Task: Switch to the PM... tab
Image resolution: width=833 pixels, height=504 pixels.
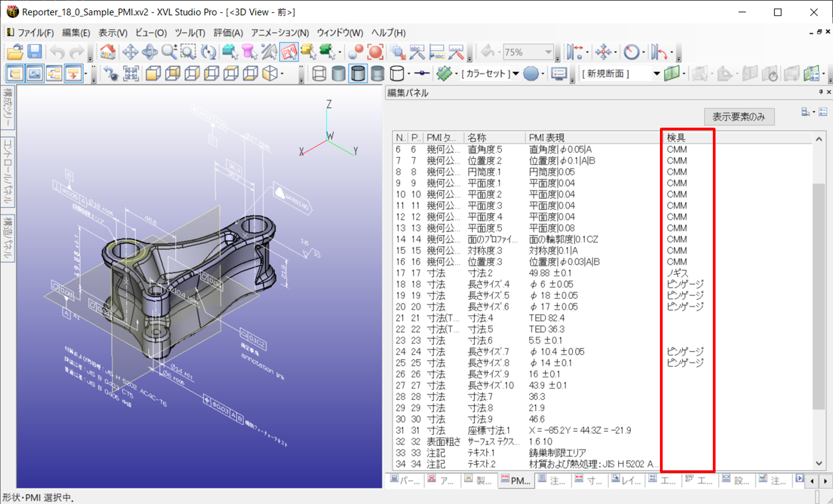Action: [516, 480]
